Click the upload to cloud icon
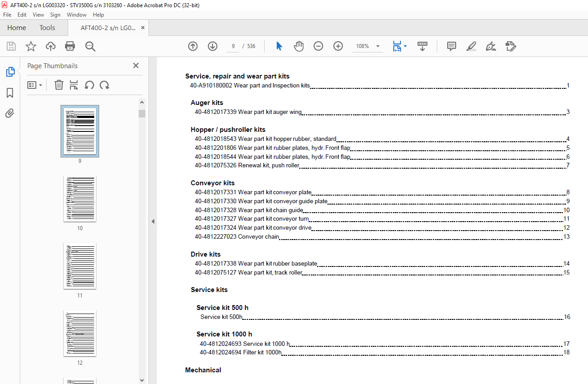The width and height of the screenshot is (588, 384). point(50,46)
